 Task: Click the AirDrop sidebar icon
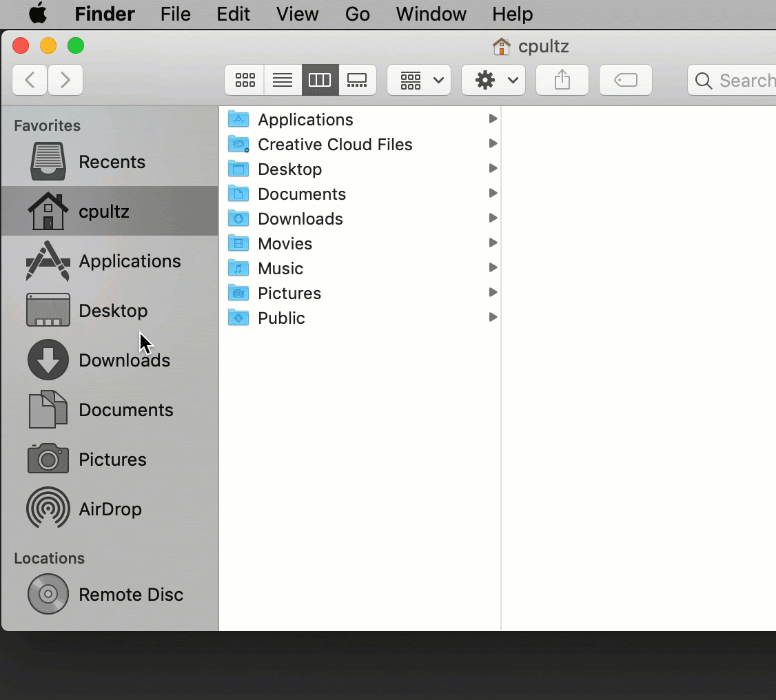[48, 508]
